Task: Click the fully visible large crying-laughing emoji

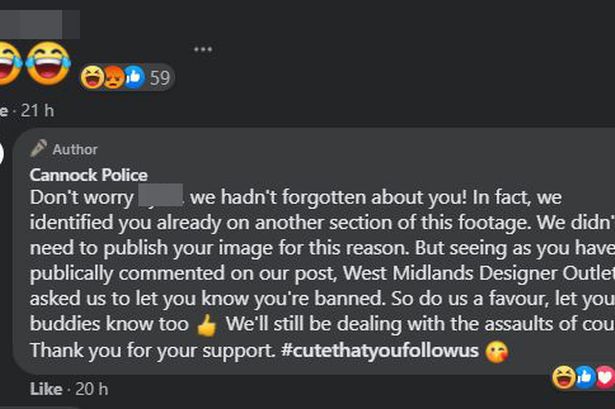Action: click(x=48, y=64)
